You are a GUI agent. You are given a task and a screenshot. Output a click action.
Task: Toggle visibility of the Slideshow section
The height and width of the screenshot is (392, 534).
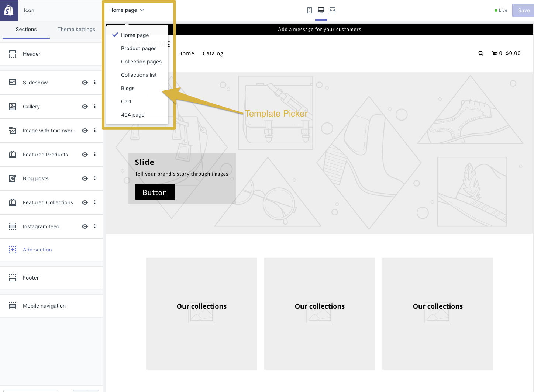[x=85, y=82]
